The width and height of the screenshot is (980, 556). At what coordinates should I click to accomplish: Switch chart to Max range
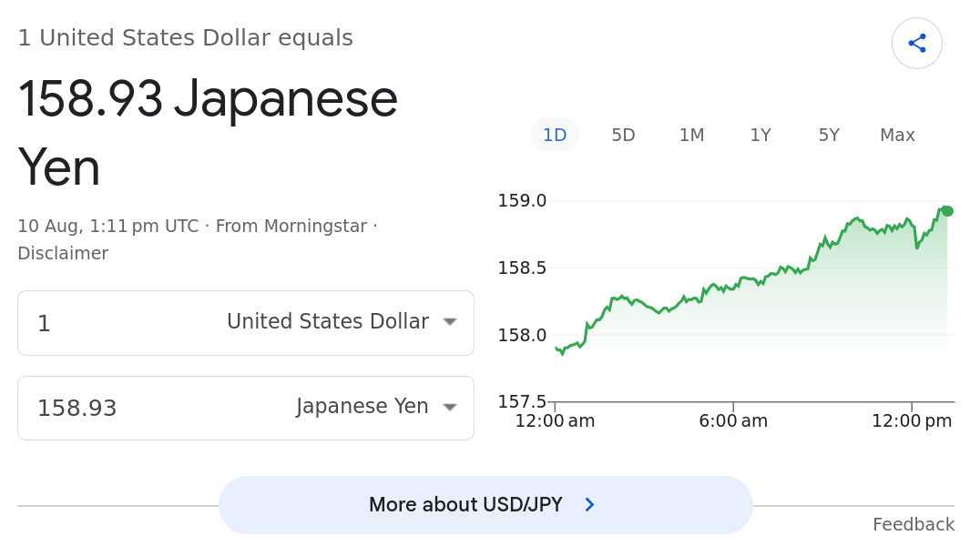tap(897, 135)
